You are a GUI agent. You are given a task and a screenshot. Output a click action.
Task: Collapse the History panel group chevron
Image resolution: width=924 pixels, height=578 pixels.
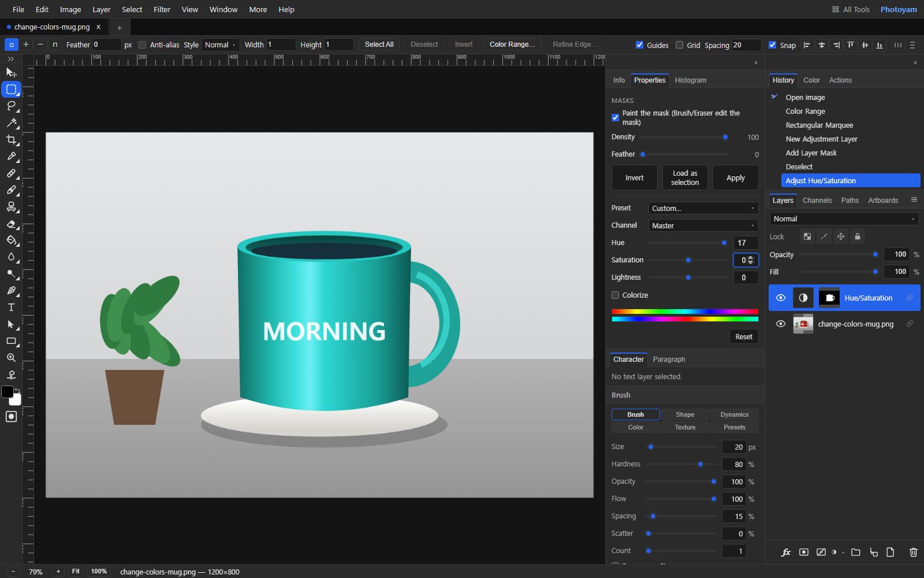(x=915, y=62)
